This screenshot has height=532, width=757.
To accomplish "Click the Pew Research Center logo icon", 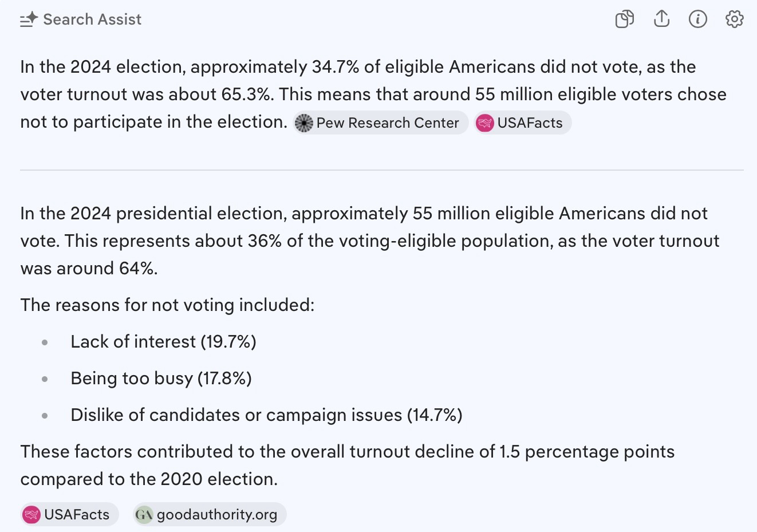I will pyautogui.click(x=304, y=123).
